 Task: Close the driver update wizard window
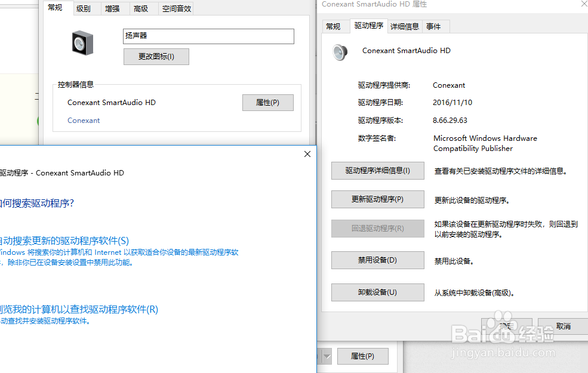[307, 154]
